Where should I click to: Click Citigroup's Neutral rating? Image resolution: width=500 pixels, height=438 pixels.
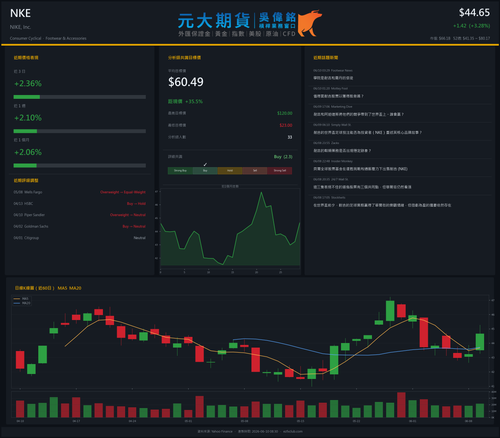point(140,238)
